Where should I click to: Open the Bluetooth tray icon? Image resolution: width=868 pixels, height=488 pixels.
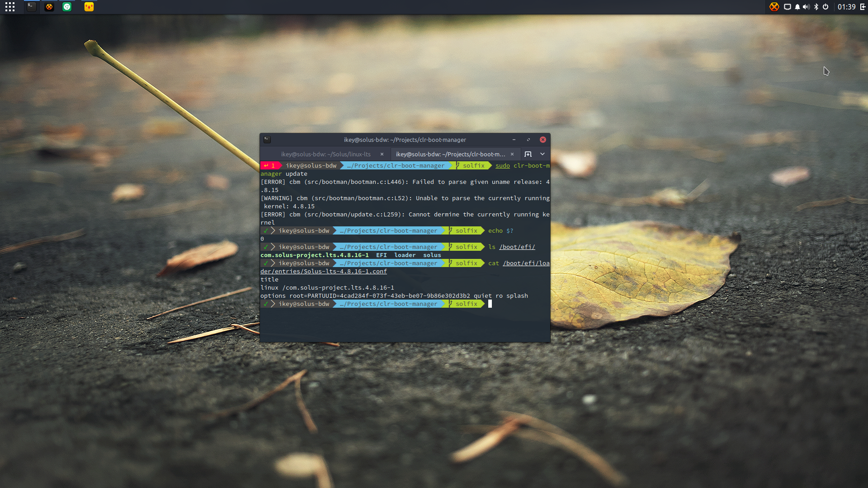(816, 7)
